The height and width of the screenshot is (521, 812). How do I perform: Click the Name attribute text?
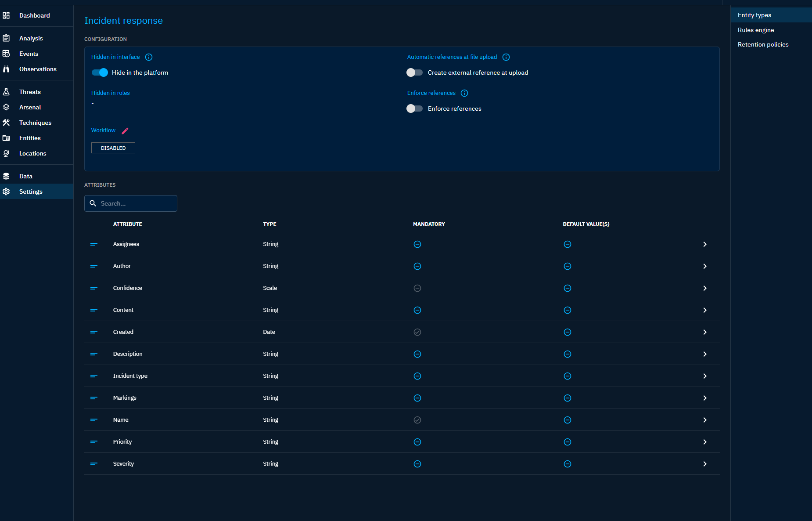coord(121,420)
